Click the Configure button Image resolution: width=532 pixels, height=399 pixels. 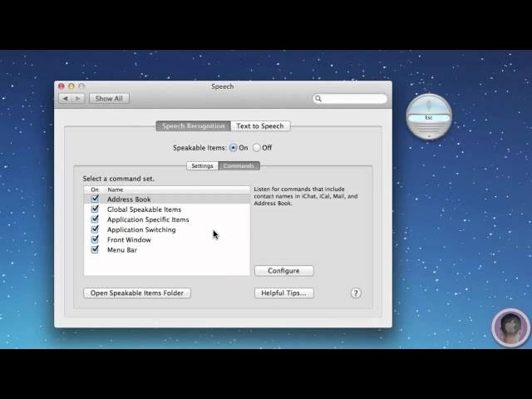point(283,271)
